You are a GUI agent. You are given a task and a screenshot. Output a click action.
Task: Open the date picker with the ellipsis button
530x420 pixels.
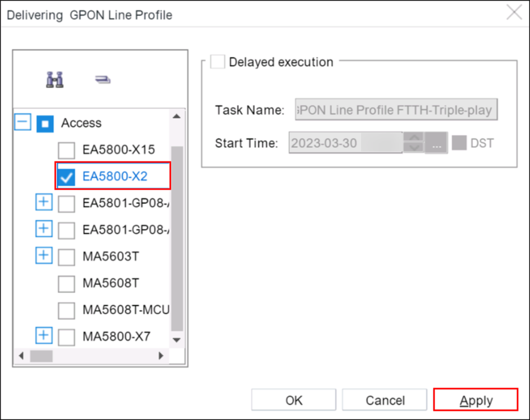436,143
